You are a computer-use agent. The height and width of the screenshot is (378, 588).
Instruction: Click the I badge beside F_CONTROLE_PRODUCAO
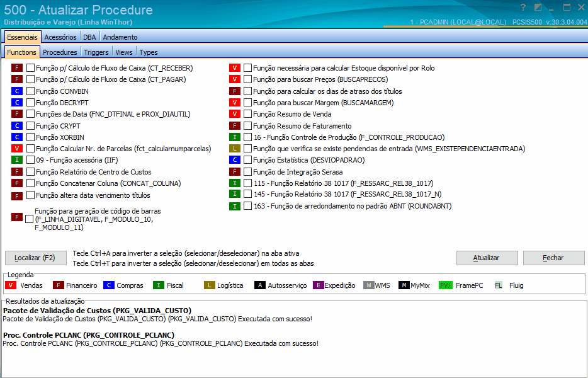[x=235, y=137]
